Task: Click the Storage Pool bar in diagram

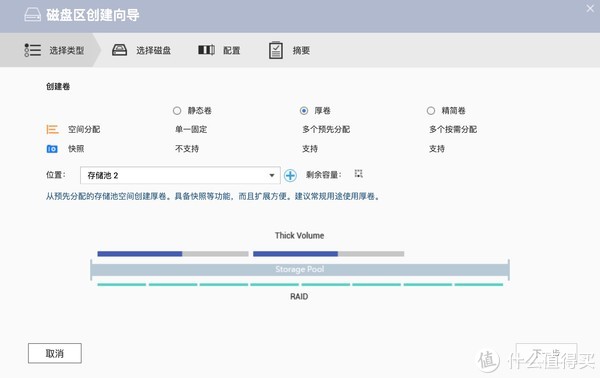Action: coord(300,269)
